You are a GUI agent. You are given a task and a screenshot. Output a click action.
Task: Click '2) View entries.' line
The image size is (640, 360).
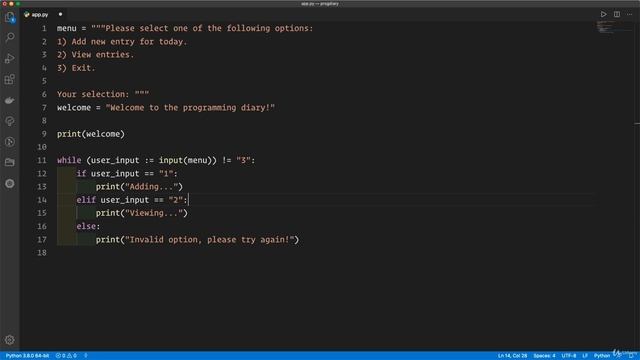coord(95,55)
